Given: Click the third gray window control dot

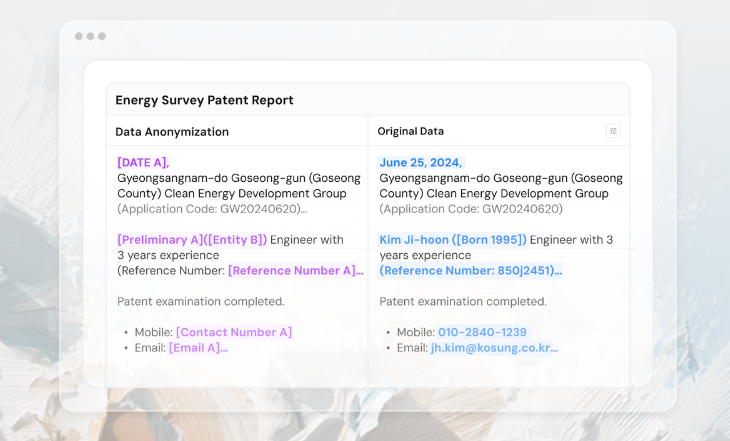Looking at the screenshot, I should pyautogui.click(x=101, y=36).
